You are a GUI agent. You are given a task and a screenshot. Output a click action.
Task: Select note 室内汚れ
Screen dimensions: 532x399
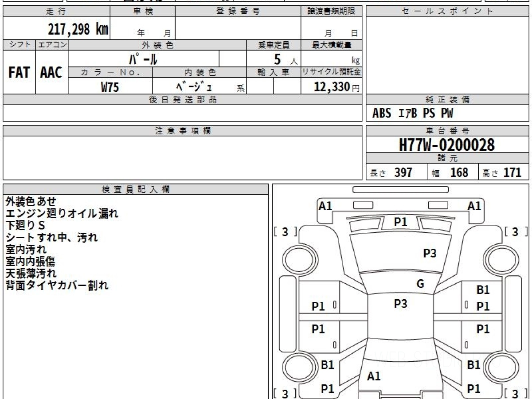coord(26,250)
